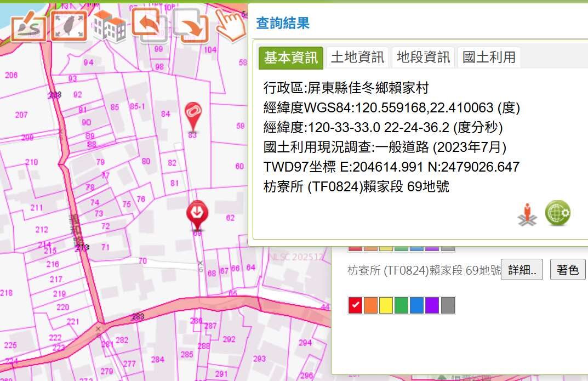Click the green globe settings icon
This screenshot has height=381, width=588.
click(x=557, y=213)
